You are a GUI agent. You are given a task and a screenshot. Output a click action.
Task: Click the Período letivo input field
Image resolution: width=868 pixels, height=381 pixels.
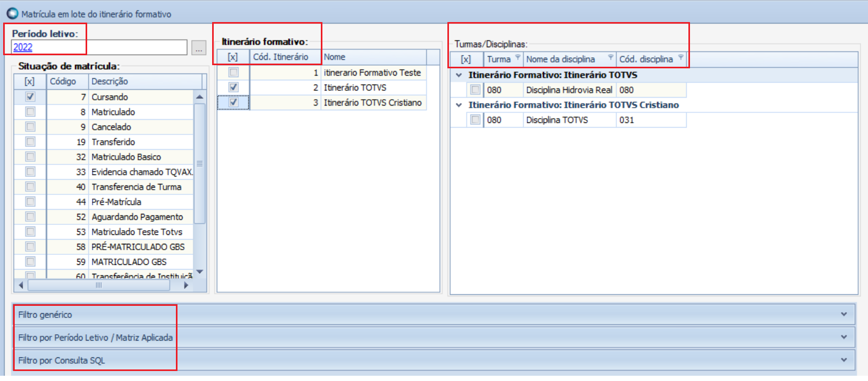(x=99, y=47)
